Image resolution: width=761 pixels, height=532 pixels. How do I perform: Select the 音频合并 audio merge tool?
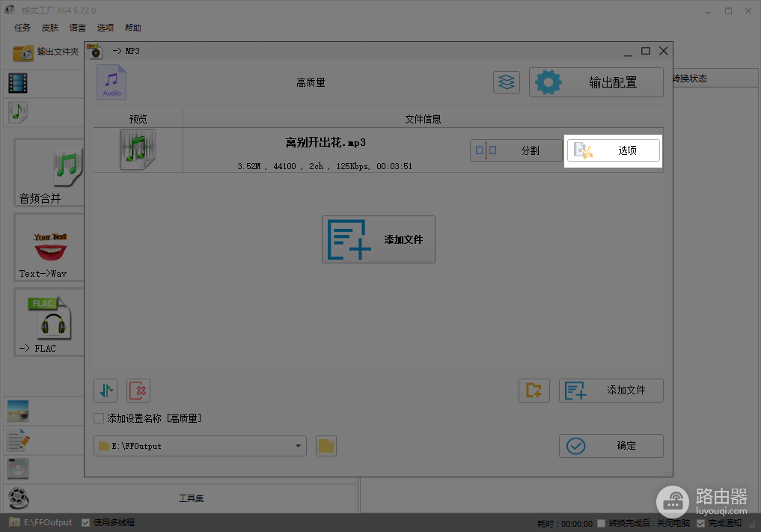(x=49, y=172)
